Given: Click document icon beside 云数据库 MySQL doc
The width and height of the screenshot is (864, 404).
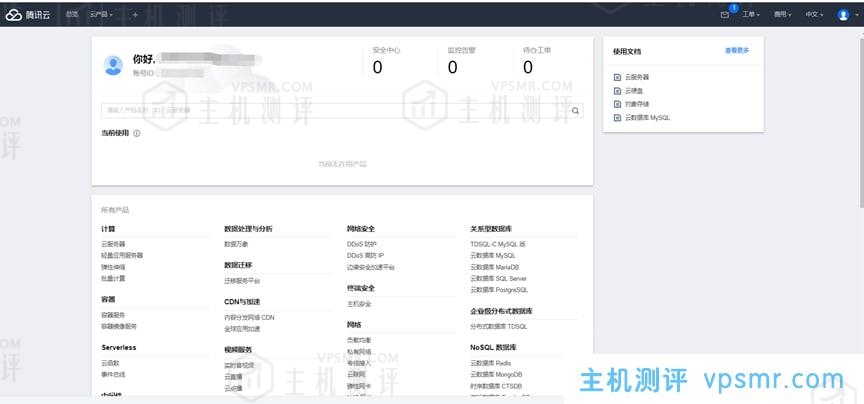Looking at the screenshot, I should 617,117.
